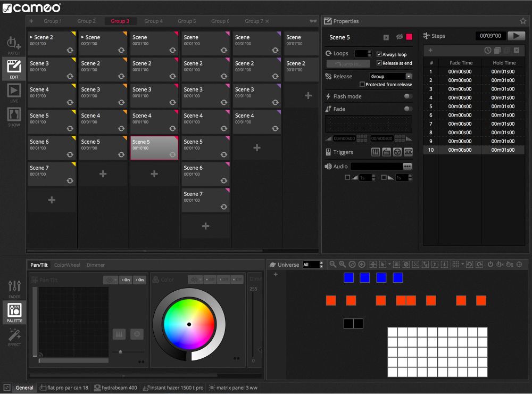Expand the Audio source options button
Image resolution: width=532 pixels, height=394 pixels.
tap(407, 167)
